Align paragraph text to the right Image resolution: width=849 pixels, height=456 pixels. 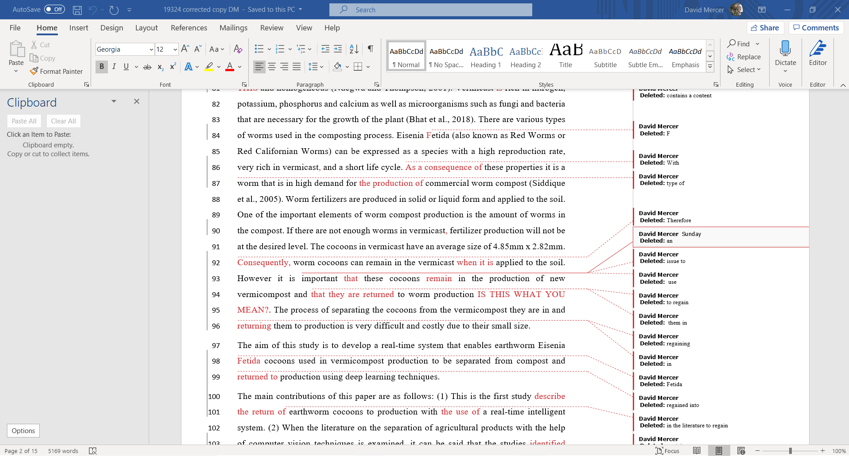284,67
